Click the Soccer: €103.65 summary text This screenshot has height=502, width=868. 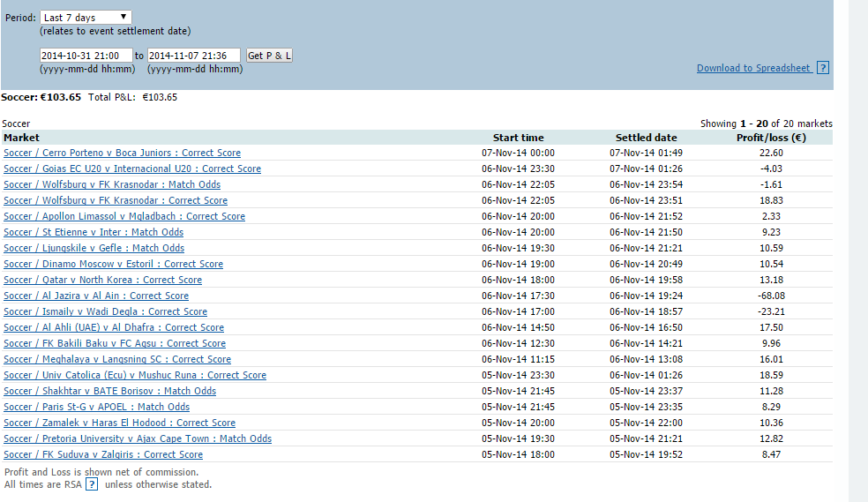tap(41, 97)
